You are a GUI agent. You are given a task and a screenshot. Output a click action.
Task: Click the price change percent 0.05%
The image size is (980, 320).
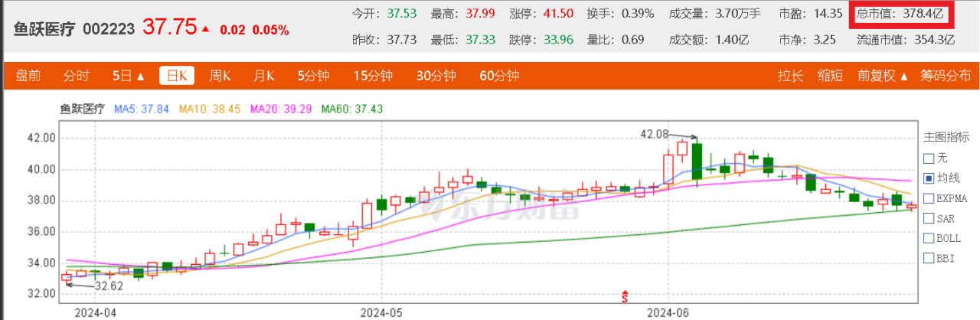click(x=272, y=31)
